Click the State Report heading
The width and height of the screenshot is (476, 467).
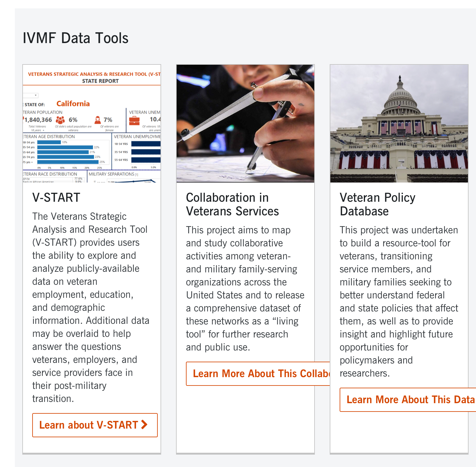coord(100,81)
